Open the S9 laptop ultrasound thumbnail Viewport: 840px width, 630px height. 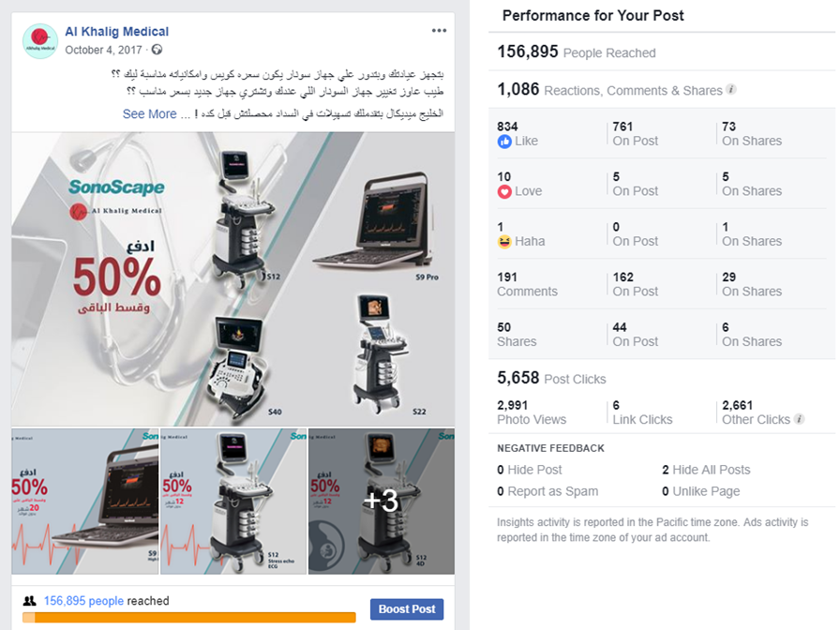coord(85,501)
